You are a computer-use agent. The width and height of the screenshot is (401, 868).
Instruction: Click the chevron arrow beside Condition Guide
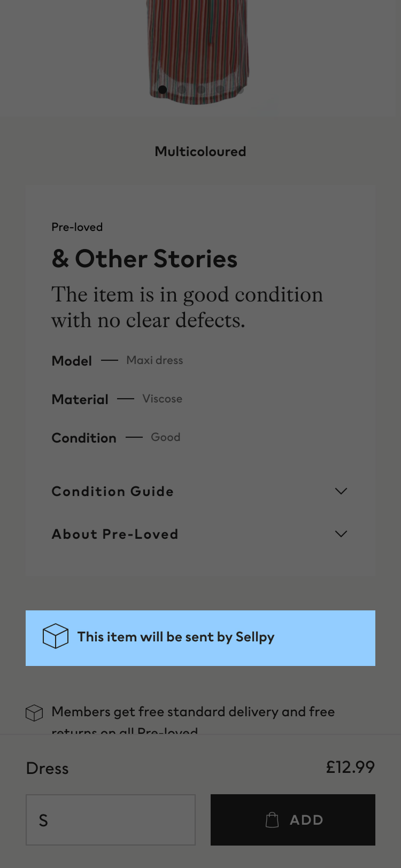[x=341, y=491]
